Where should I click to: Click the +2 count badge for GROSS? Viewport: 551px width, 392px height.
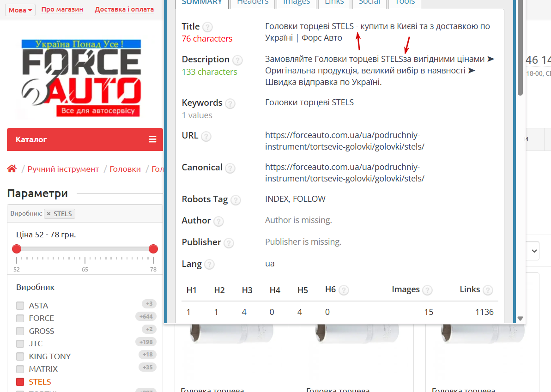click(x=149, y=329)
